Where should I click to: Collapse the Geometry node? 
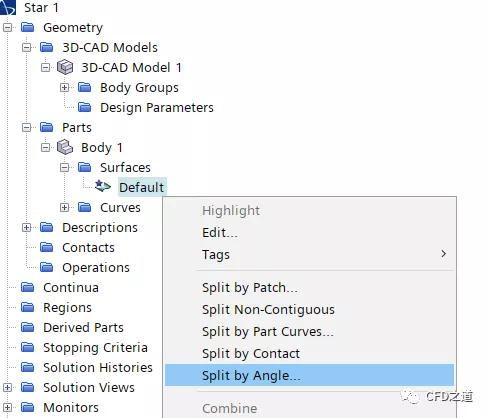[7, 27]
